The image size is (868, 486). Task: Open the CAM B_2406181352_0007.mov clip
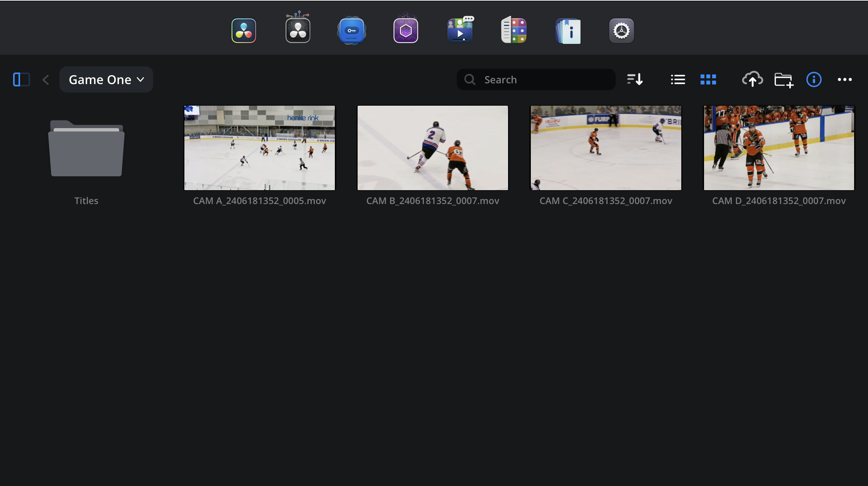(x=432, y=148)
